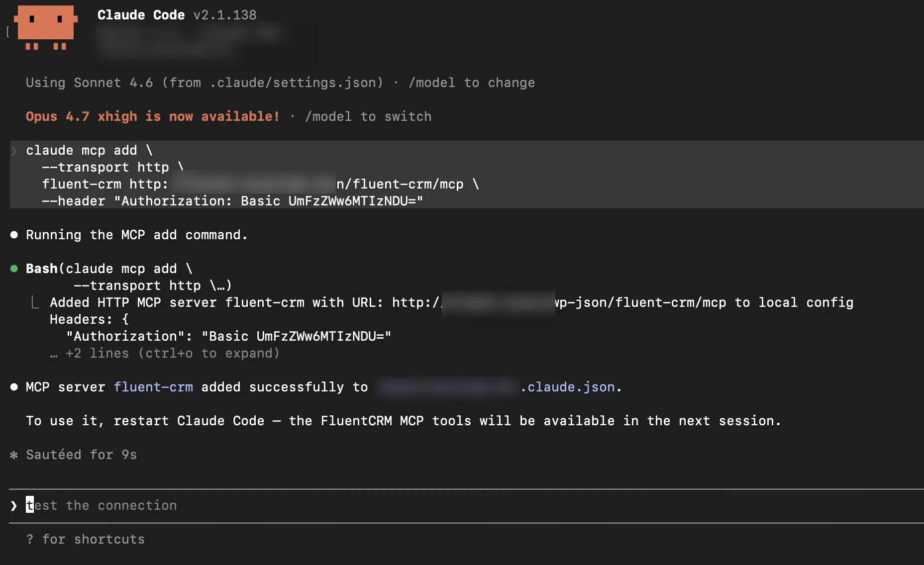
Task: Click the highlighted 'fluent-crm' server name
Action: click(x=153, y=387)
